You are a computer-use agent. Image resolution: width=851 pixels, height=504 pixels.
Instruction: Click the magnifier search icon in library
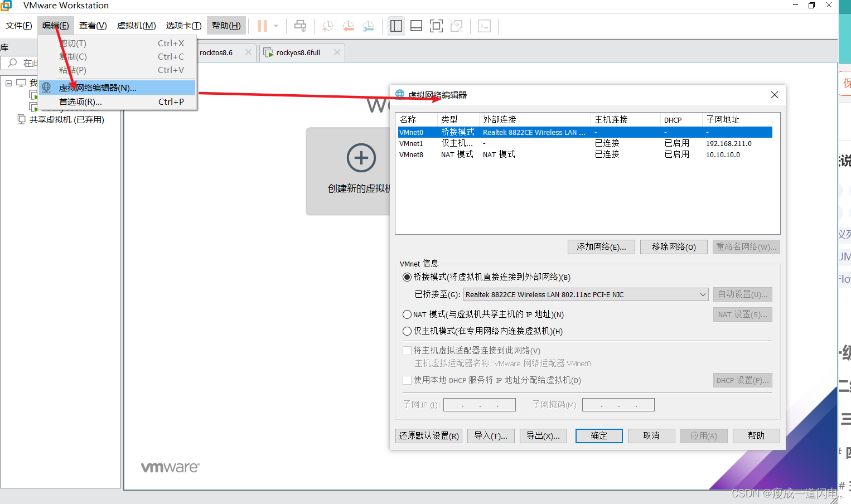click(x=12, y=63)
